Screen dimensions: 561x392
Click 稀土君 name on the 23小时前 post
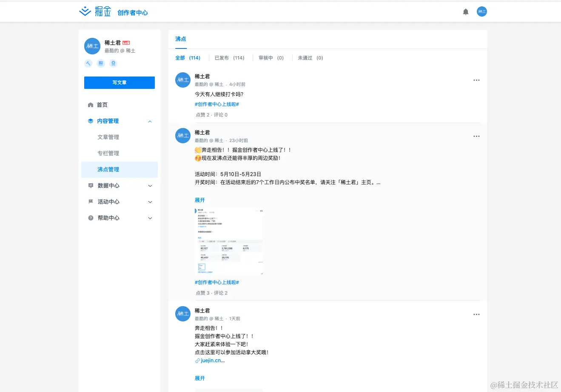coord(202,133)
